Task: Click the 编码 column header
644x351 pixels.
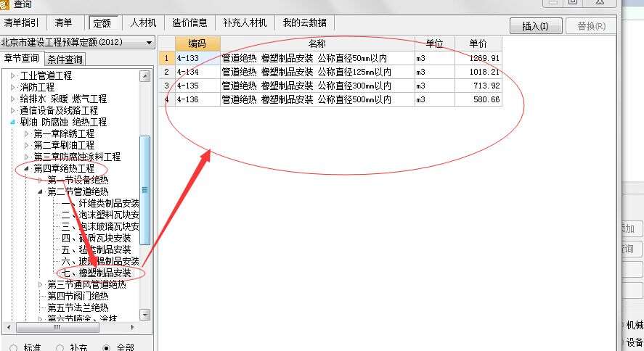Action: [197, 44]
